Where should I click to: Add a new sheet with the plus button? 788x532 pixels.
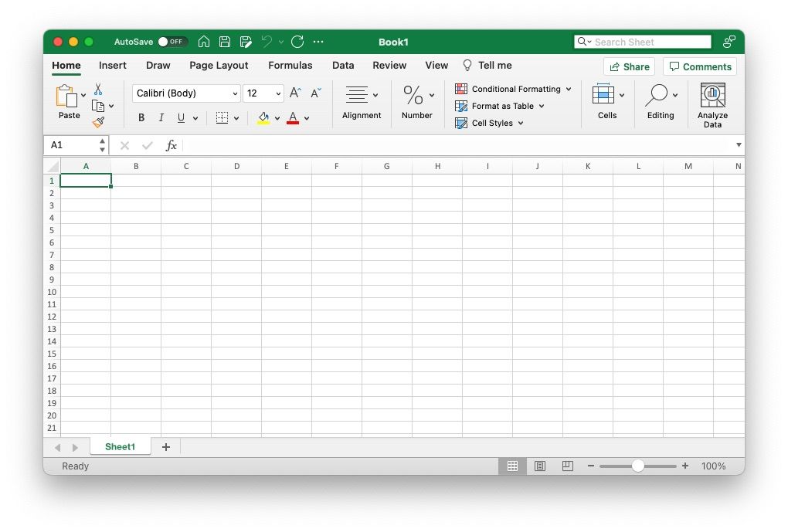pos(165,446)
